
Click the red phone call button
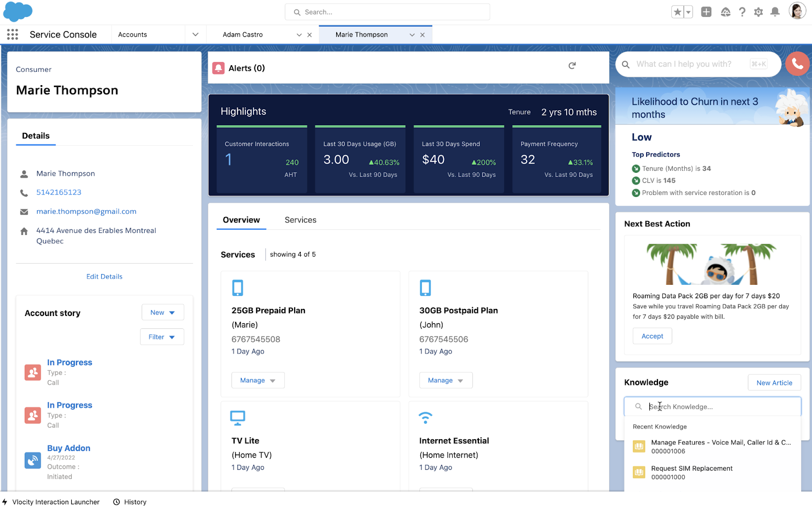point(797,64)
